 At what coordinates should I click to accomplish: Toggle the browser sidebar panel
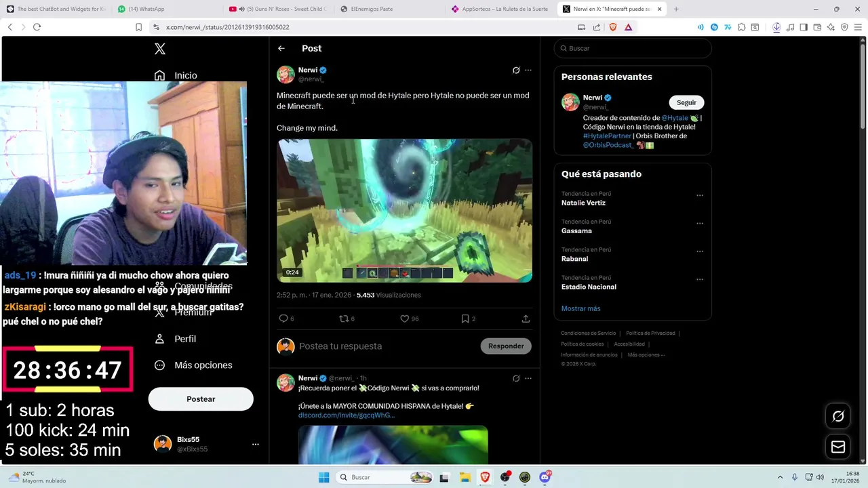804,27
